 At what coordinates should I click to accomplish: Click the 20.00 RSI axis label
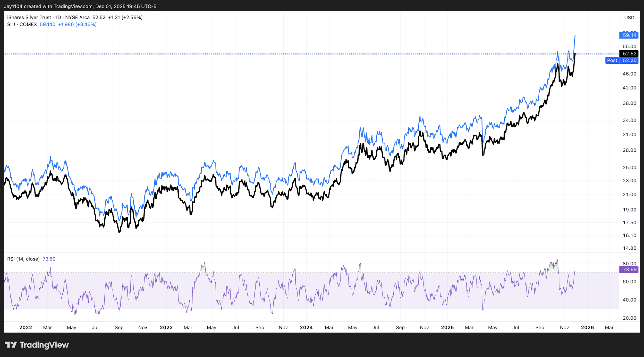coord(629,318)
